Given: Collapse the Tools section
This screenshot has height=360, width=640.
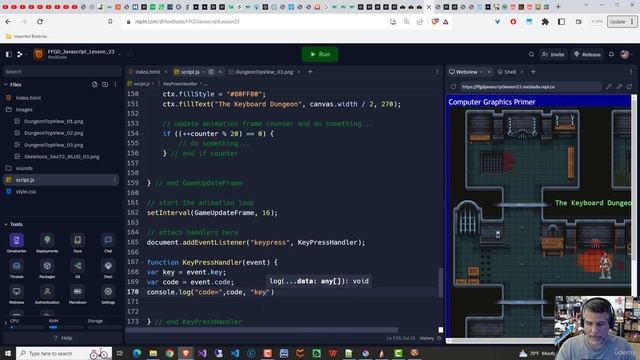Looking at the screenshot, I should 6,224.
